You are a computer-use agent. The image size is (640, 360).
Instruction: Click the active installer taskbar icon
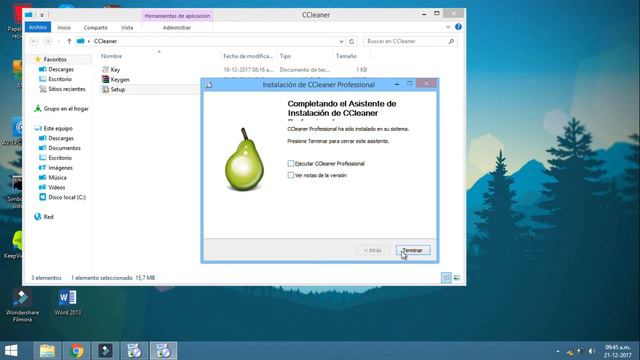pos(163,351)
